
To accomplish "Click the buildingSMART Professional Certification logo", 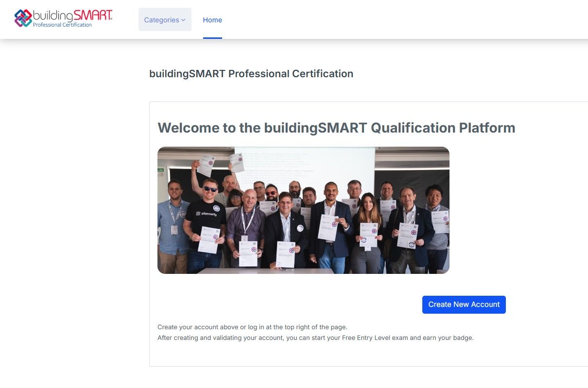I will click(64, 18).
